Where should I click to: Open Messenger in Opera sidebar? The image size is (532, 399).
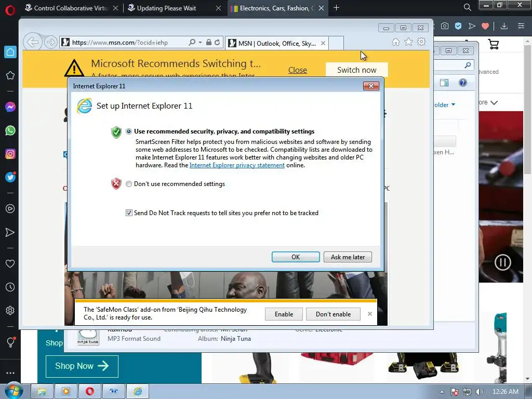coord(10,107)
